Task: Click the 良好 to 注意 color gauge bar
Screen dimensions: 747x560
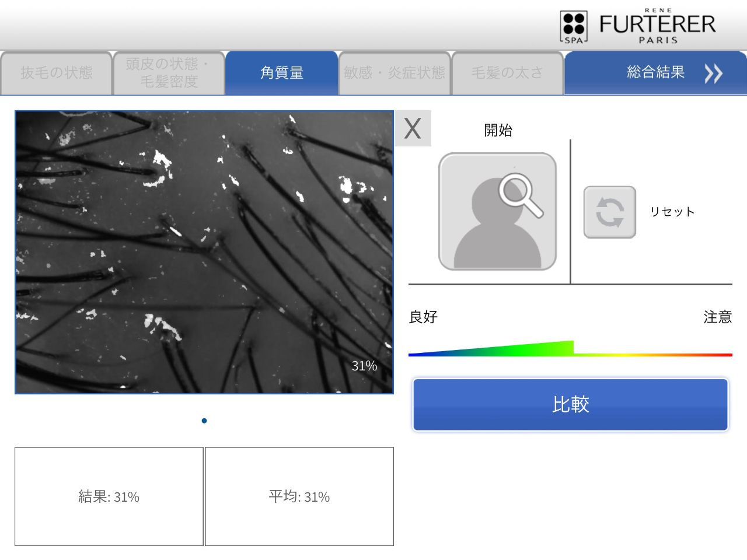Action: point(570,349)
